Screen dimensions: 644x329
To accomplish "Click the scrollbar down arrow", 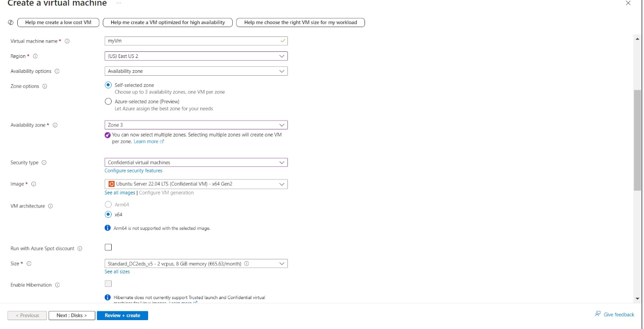I will pos(637,299).
